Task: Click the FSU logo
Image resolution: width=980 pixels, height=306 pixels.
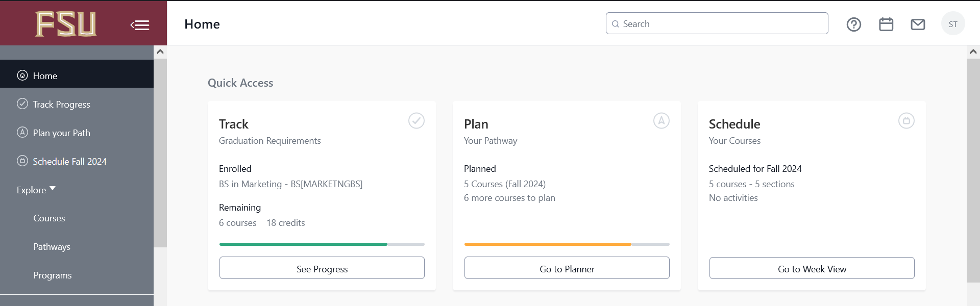Action: [x=65, y=23]
